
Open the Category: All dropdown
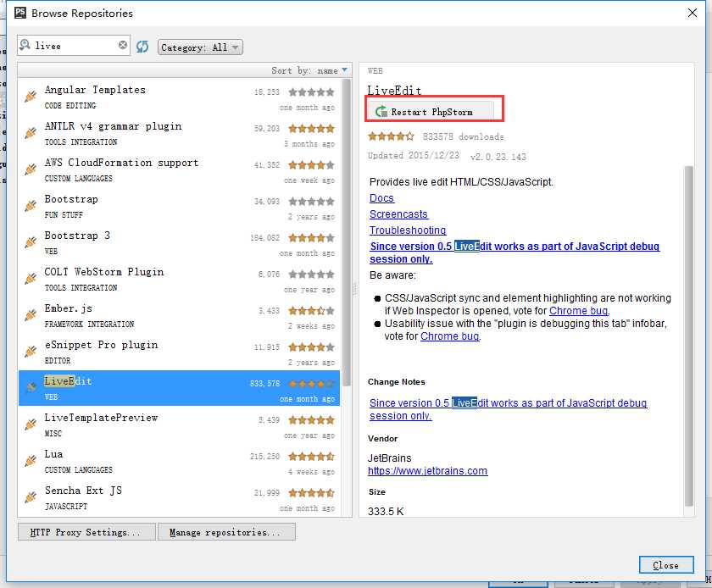pyautogui.click(x=200, y=47)
